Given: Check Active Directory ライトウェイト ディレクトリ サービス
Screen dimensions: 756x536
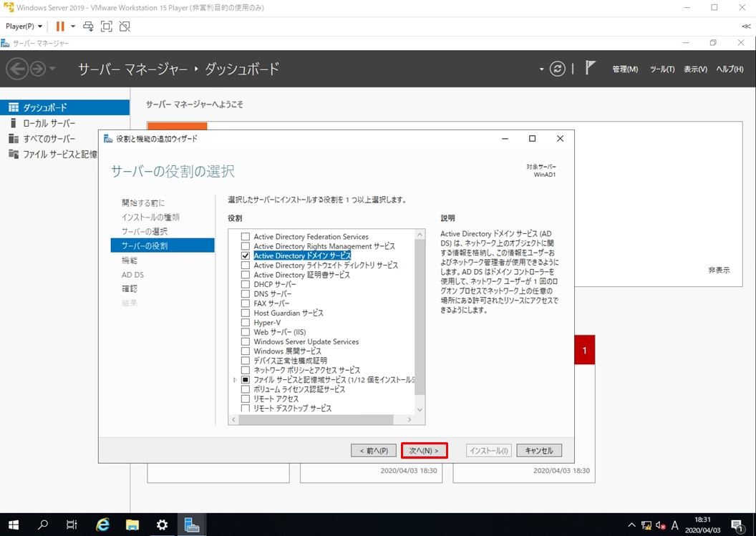Looking at the screenshot, I should pos(246,265).
